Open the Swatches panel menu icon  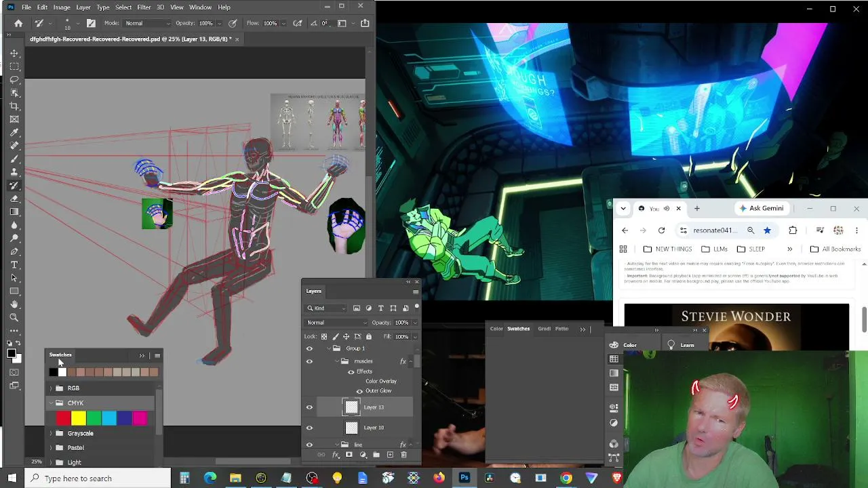[x=157, y=355]
